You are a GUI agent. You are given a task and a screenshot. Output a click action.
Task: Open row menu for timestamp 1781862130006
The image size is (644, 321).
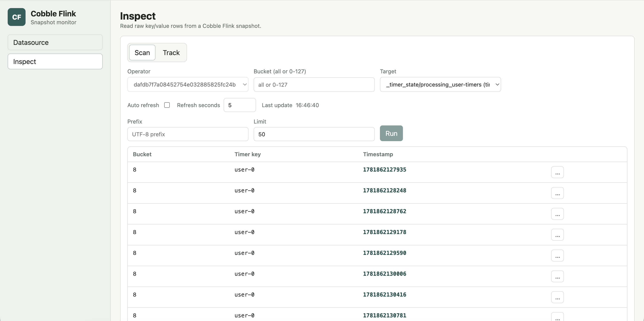click(x=557, y=276)
